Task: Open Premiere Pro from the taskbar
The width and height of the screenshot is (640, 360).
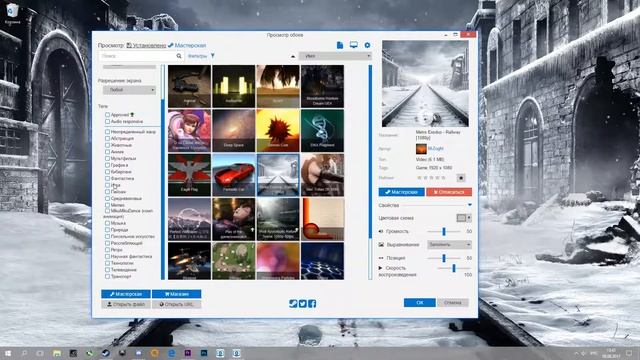Action: pos(187,353)
